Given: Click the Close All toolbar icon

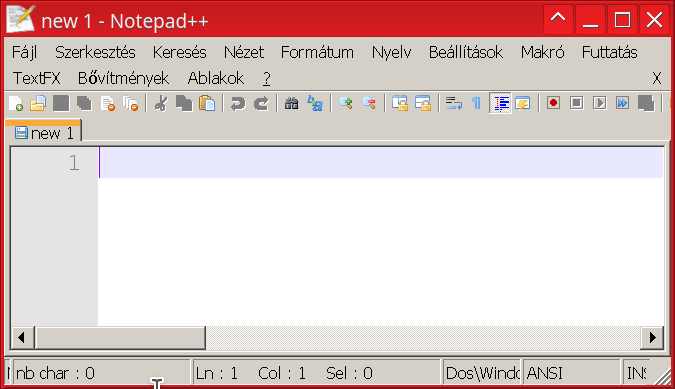Looking at the screenshot, I should click(130, 104).
